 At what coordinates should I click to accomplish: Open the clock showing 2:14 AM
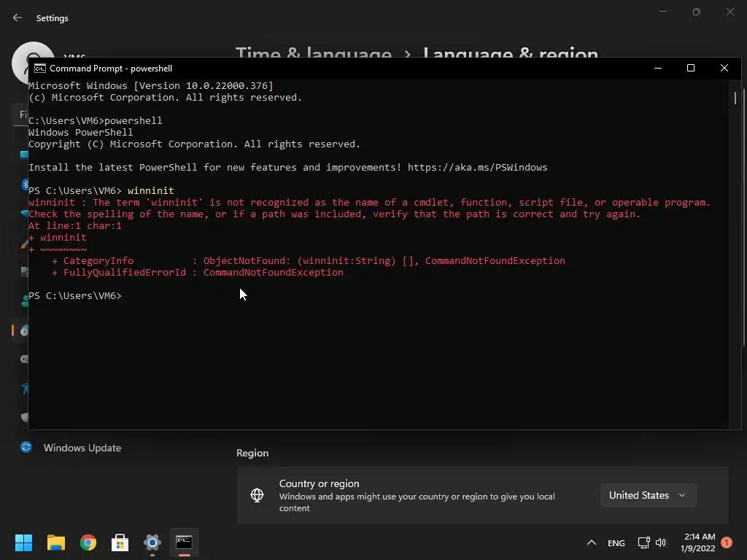[698, 542]
